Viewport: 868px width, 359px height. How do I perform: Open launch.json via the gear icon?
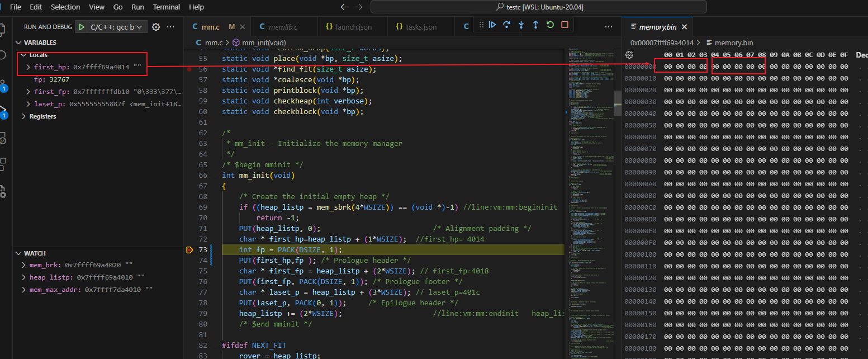coord(156,27)
